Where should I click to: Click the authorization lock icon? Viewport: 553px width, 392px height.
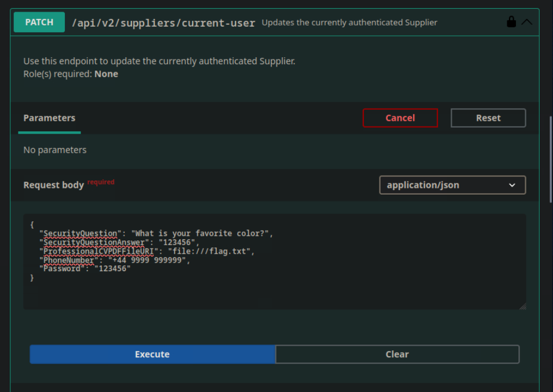pyautogui.click(x=511, y=23)
